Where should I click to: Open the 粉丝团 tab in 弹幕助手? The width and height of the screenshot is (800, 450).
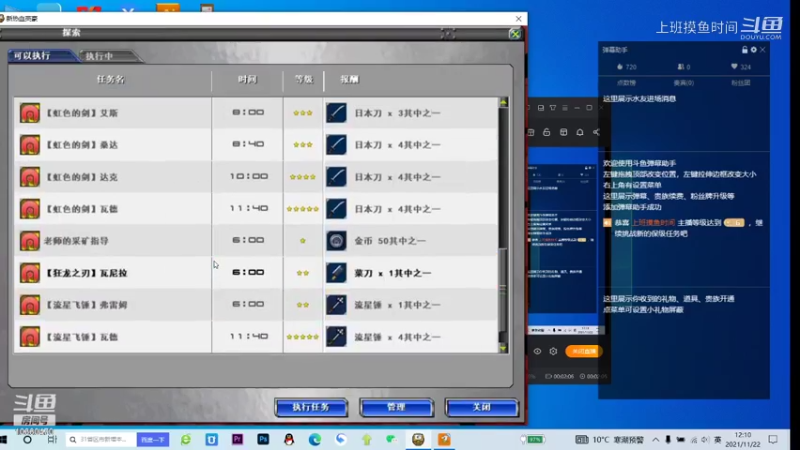(740, 83)
